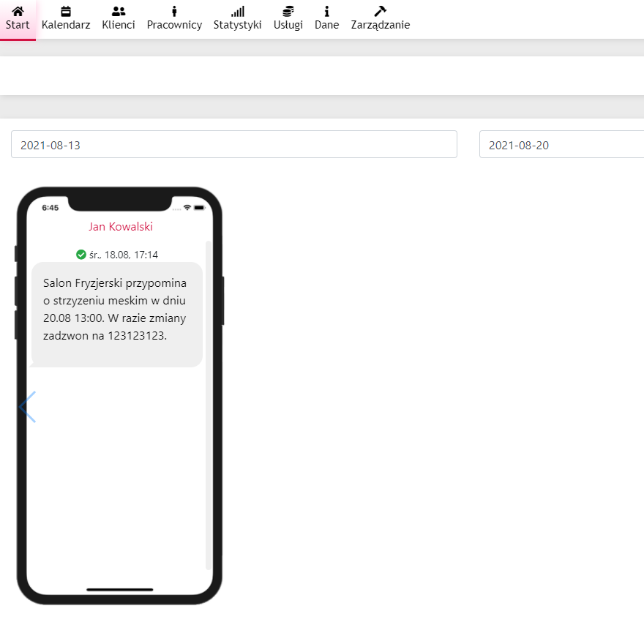Go to previous message with left chevron
The width and height of the screenshot is (644, 644).
point(27,407)
